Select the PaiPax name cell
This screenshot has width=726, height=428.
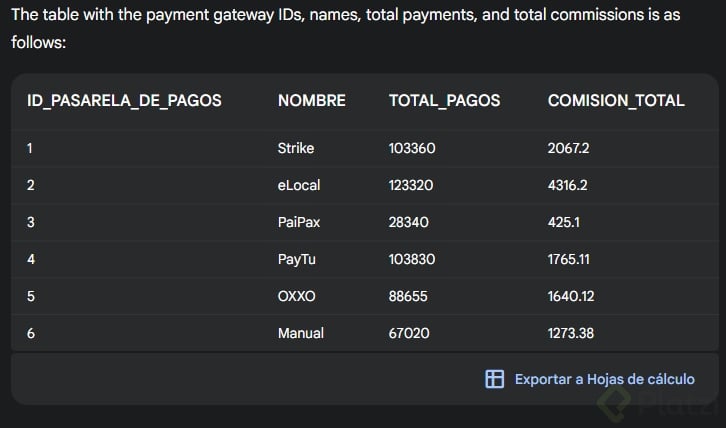[x=299, y=222]
